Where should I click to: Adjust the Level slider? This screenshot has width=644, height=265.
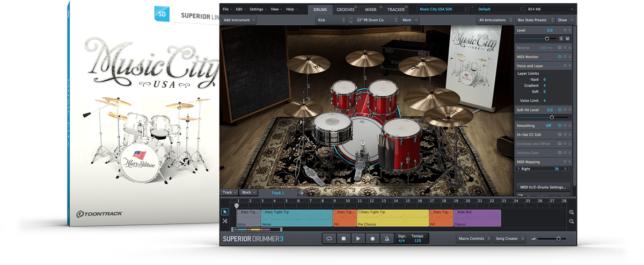(x=547, y=39)
